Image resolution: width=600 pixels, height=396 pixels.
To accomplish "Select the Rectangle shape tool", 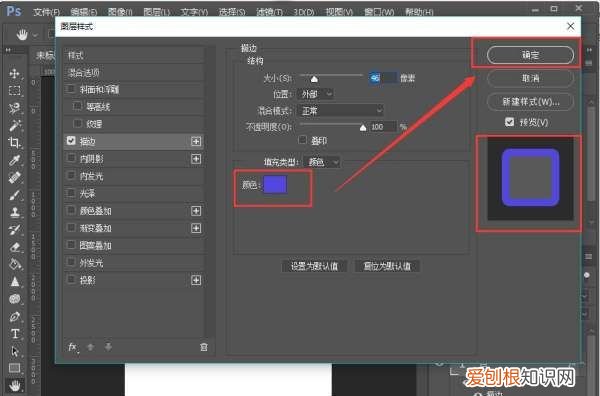I will click(x=15, y=368).
